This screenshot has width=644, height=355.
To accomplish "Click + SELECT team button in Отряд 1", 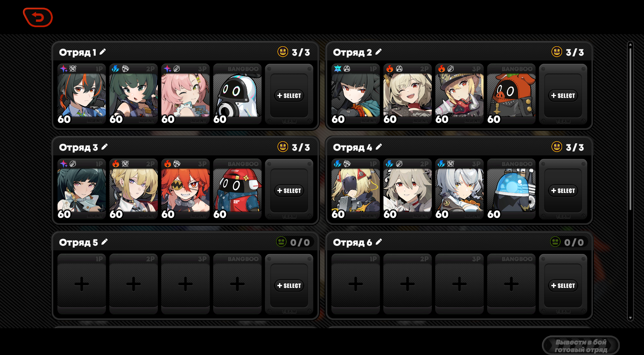I will (289, 96).
